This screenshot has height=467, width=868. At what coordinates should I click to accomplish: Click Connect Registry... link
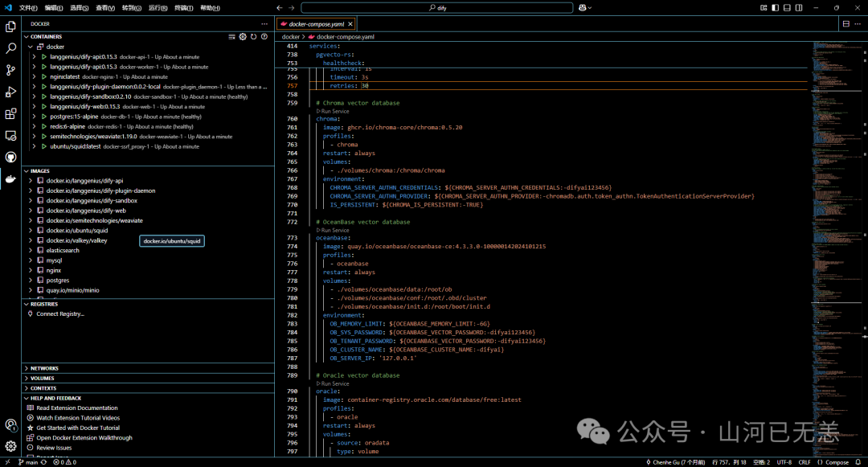[x=60, y=313]
